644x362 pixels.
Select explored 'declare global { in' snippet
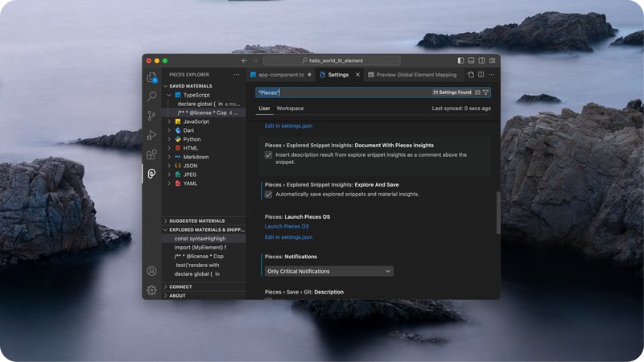204,274
